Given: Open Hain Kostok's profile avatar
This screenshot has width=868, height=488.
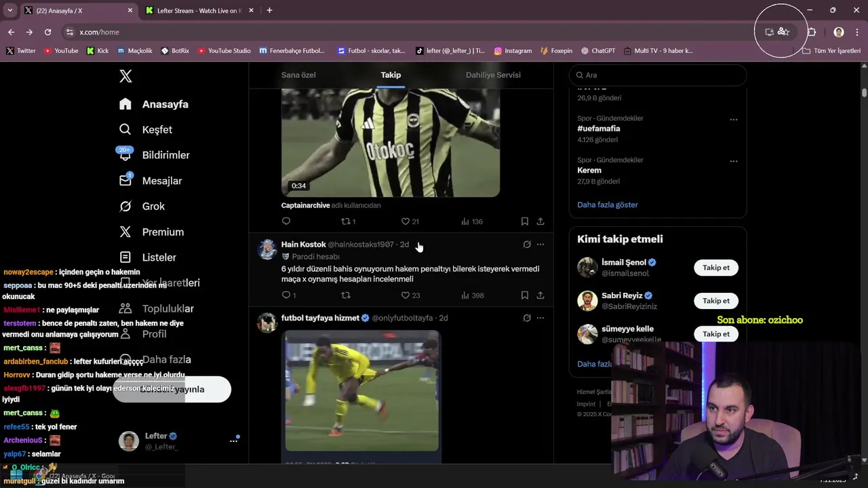Looking at the screenshot, I should 267,249.
